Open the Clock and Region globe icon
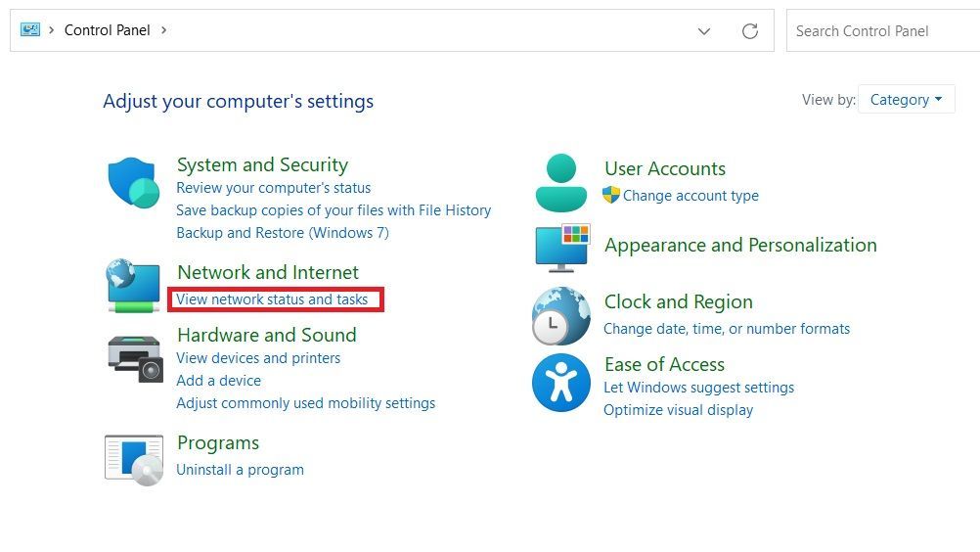 pyautogui.click(x=561, y=316)
